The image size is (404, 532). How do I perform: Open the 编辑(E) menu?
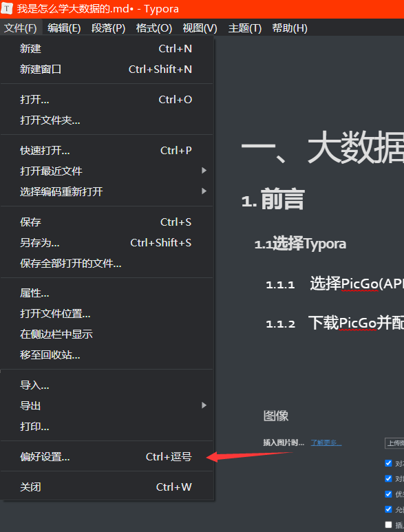click(x=64, y=28)
